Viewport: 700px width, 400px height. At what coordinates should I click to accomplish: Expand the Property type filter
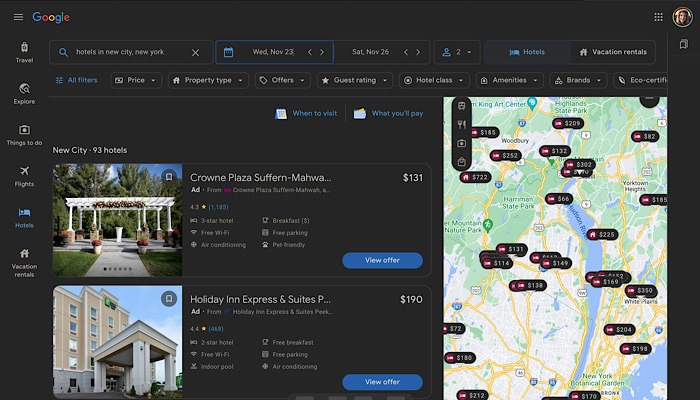pyautogui.click(x=208, y=80)
